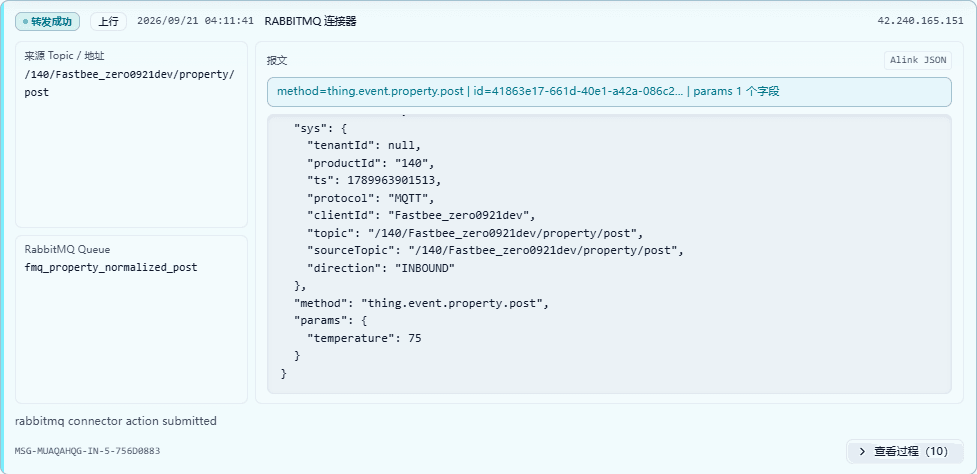Expand the 查看过程 (10) process details
Image resolution: width=977 pixels, height=474 pixels.
coord(904,452)
